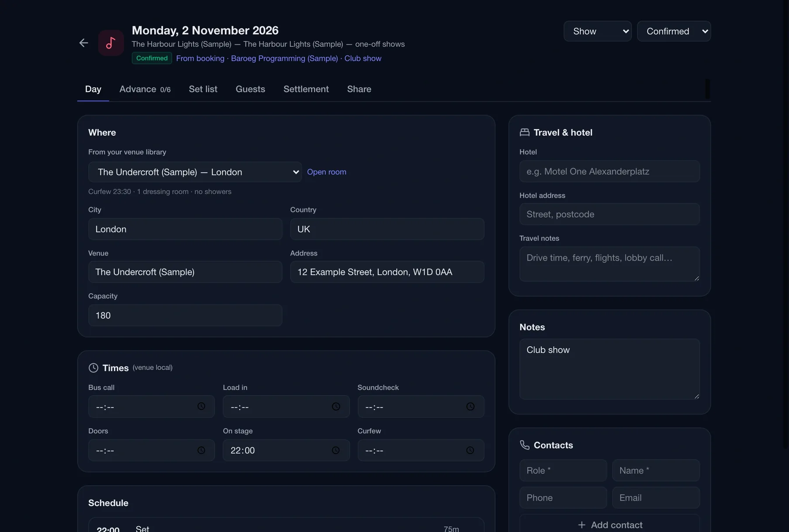Click the Capacity field showing 180
This screenshot has height=532, width=789.
(185, 316)
